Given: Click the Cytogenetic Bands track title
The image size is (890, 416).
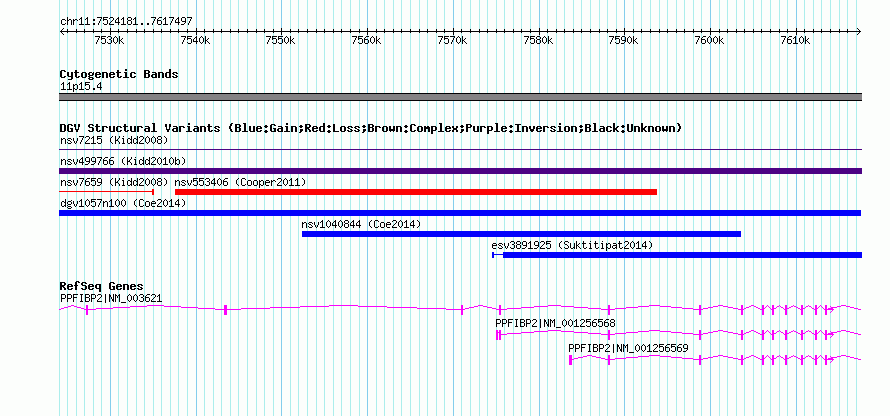Looking at the screenshot, I should 119,74.
